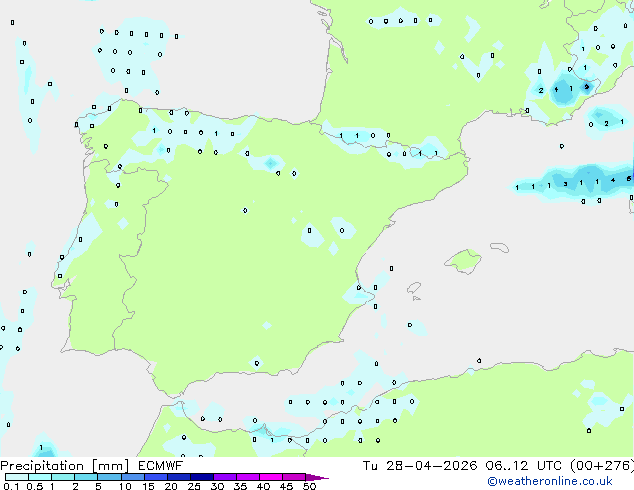Screen dimensions: 634x490
Task: Pick magenta swatch between 40 and 45
Action: tap(271, 477)
